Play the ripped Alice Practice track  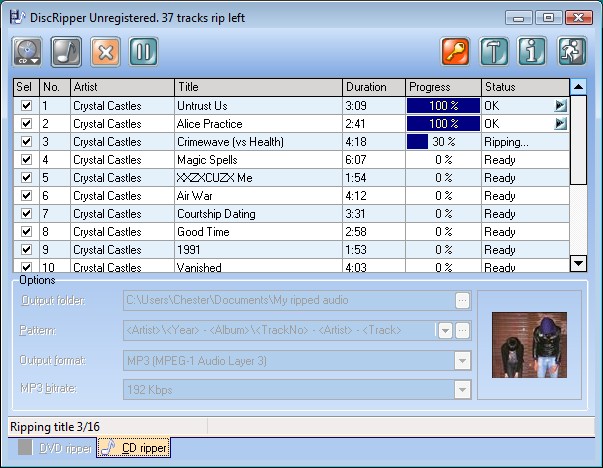click(x=561, y=124)
